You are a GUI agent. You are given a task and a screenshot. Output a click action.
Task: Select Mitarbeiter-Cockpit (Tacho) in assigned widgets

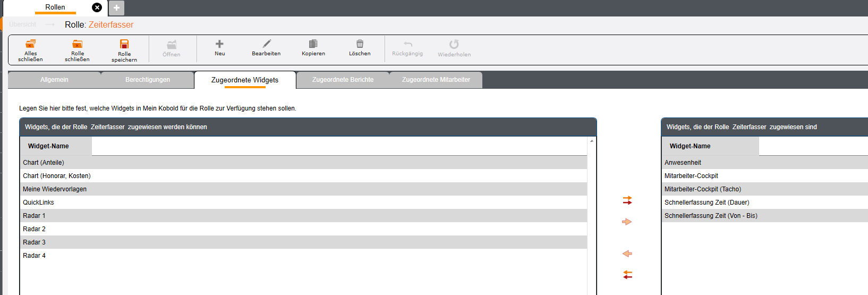click(702, 189)
